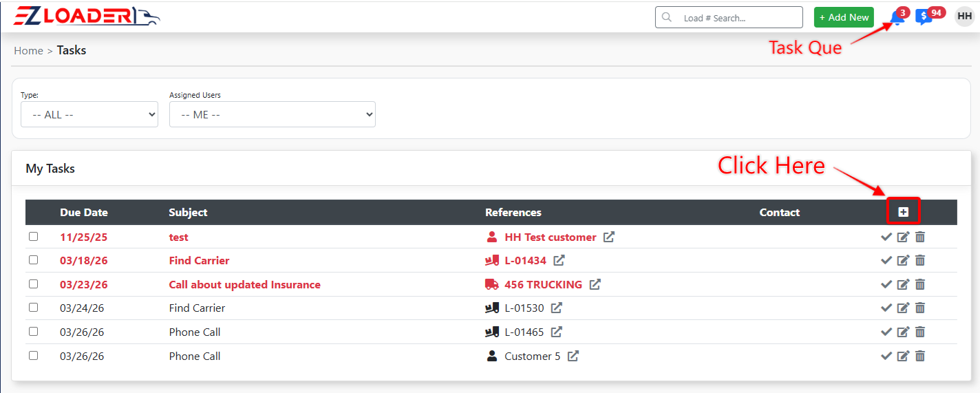Click the EZ Loader logo
This screenshot has height=393, width=980.
pos(87,17)
